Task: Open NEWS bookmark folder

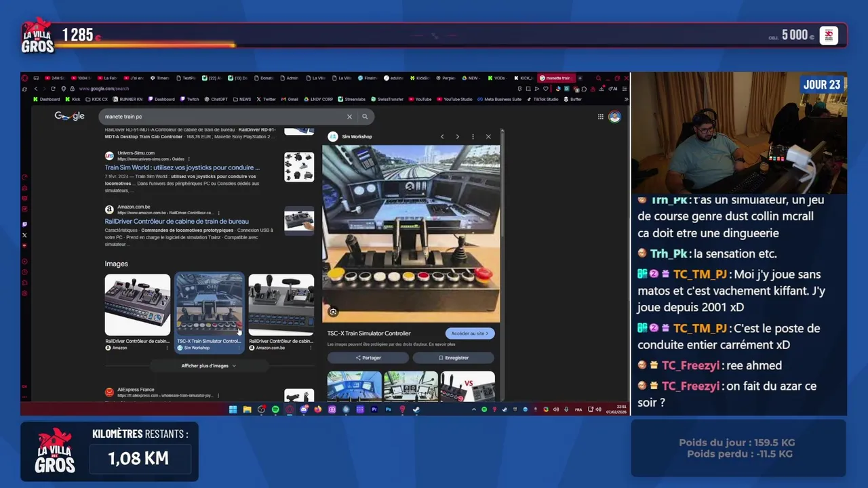Action: pyautogui.click(x=241, y=99)
